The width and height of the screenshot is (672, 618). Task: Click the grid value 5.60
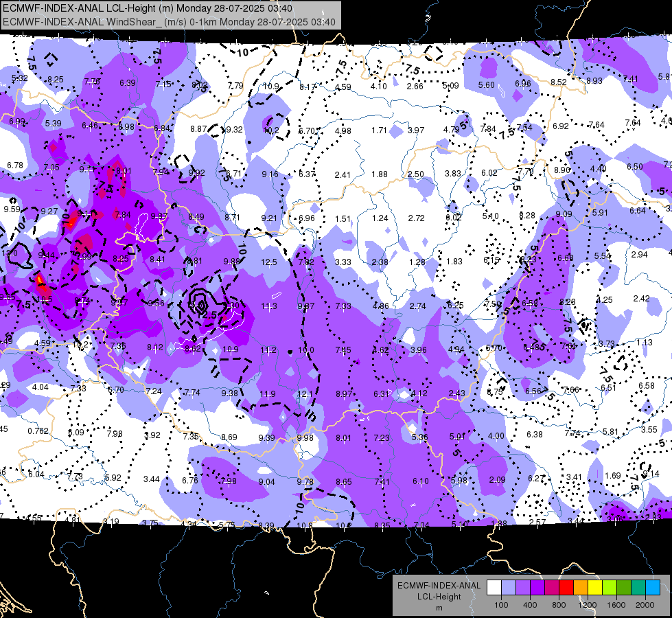click(x=487, y=85)
